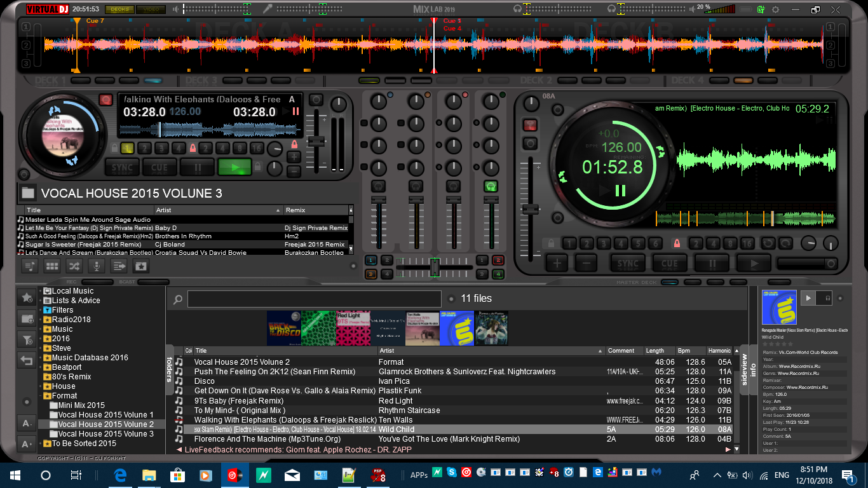868x488 pixels.
Task: Toggle hot cue 1 on left deck
Action: pyautogui.click(x=127, y=149)
